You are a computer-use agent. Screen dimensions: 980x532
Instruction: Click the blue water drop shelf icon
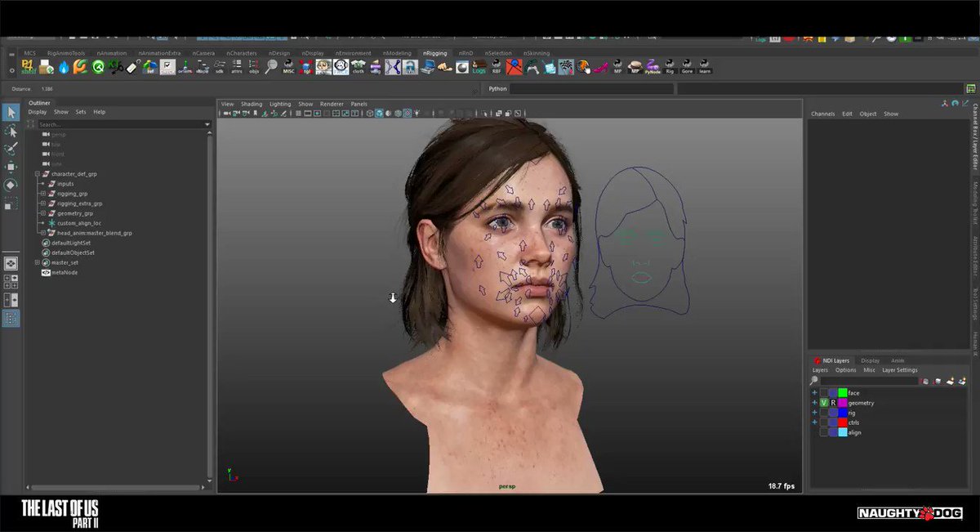pyautogui.click(x=64, y=67)
